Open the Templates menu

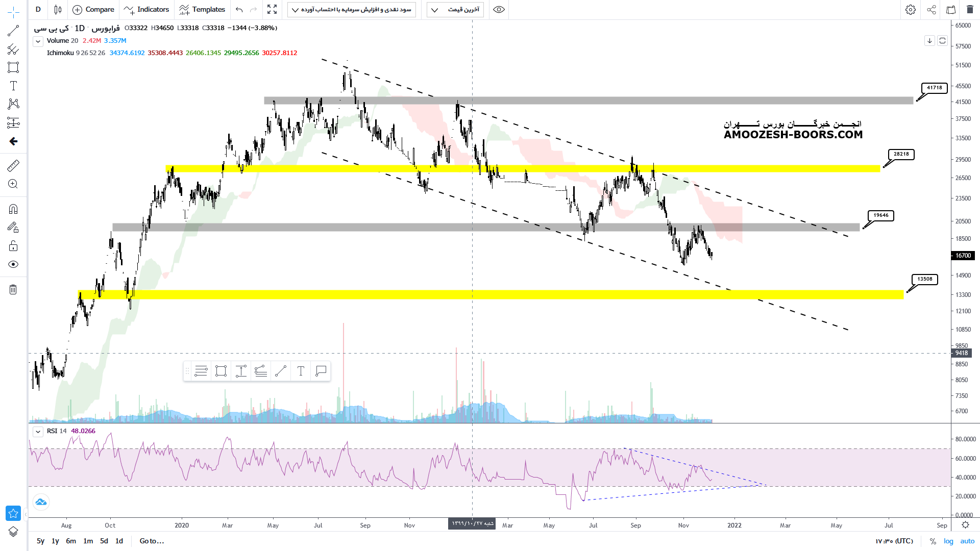[202, 10]
